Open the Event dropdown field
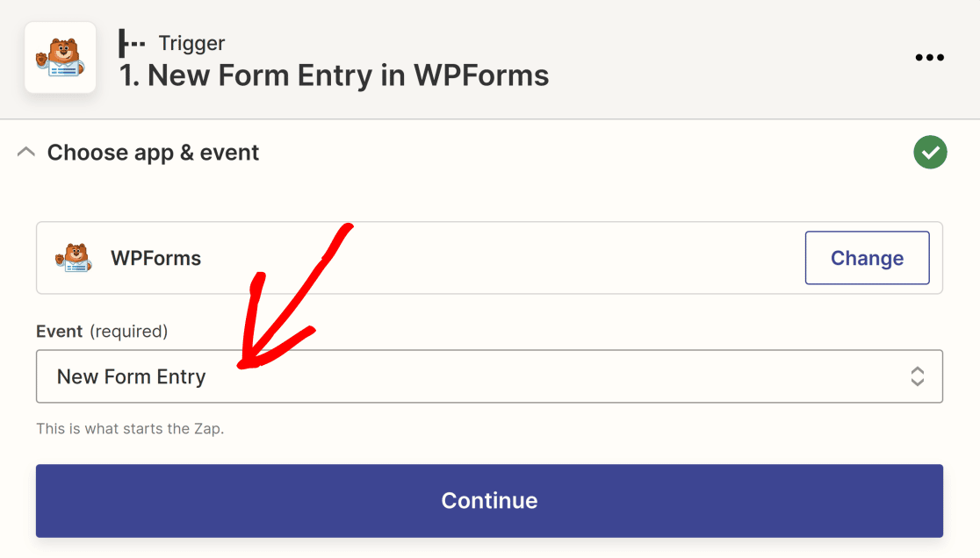Viewport: 980px width, 558px height. pos(489,376)
